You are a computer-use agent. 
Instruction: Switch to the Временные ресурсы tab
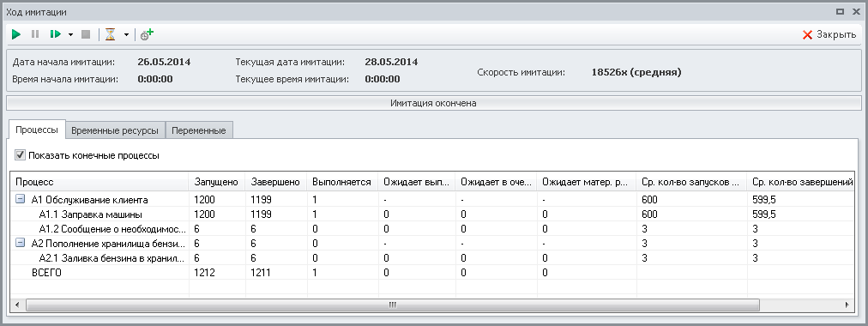(x=115, y=130)
